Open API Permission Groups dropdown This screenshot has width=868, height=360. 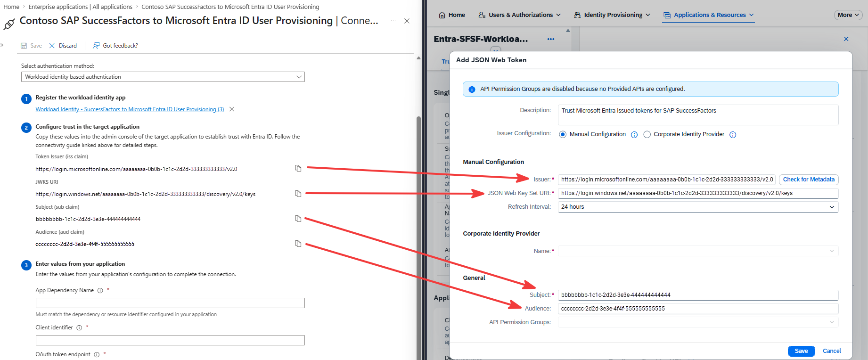click(x=698, y=322)
